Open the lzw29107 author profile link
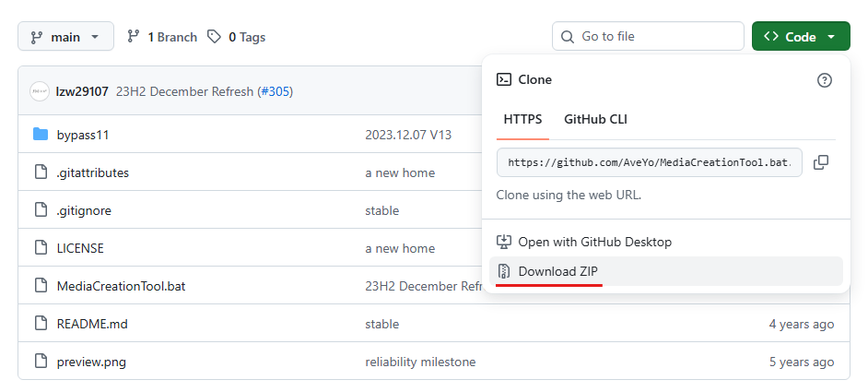 coord(83,91)
